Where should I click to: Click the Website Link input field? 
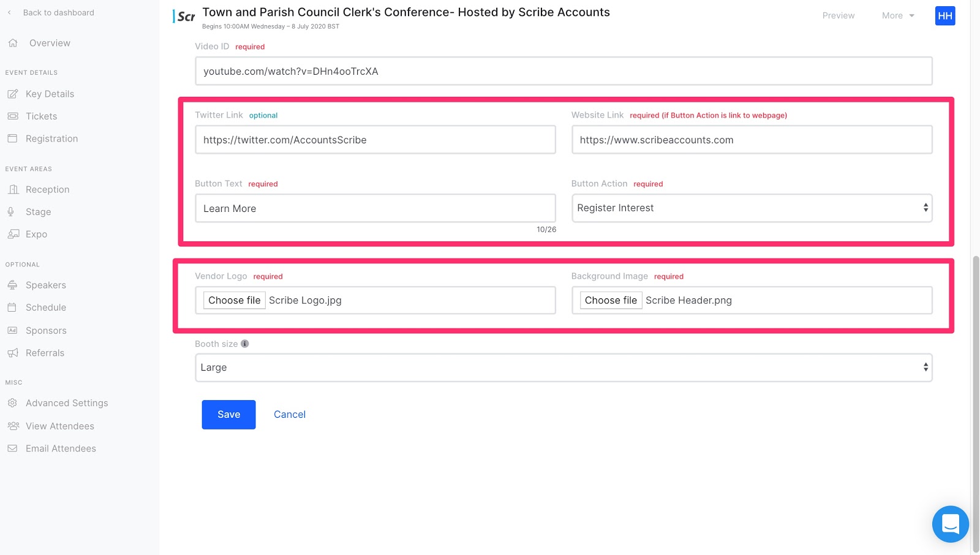click(752, 140)
